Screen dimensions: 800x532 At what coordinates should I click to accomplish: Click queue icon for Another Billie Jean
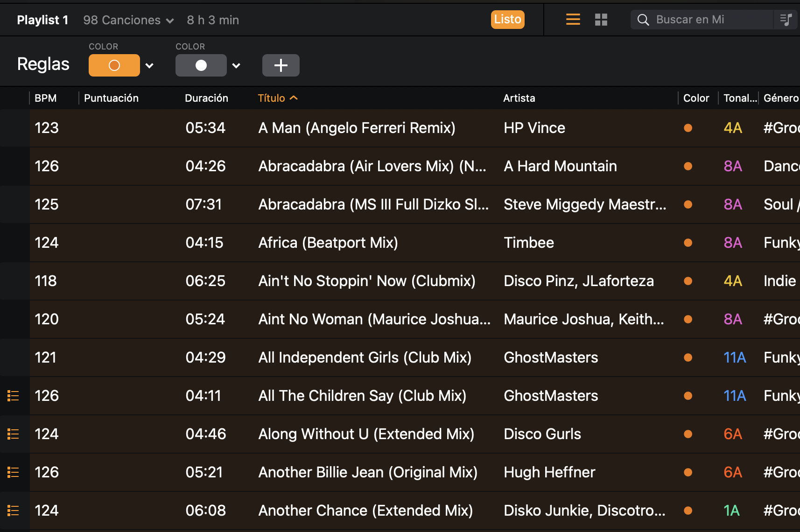(x=13, y=472)
